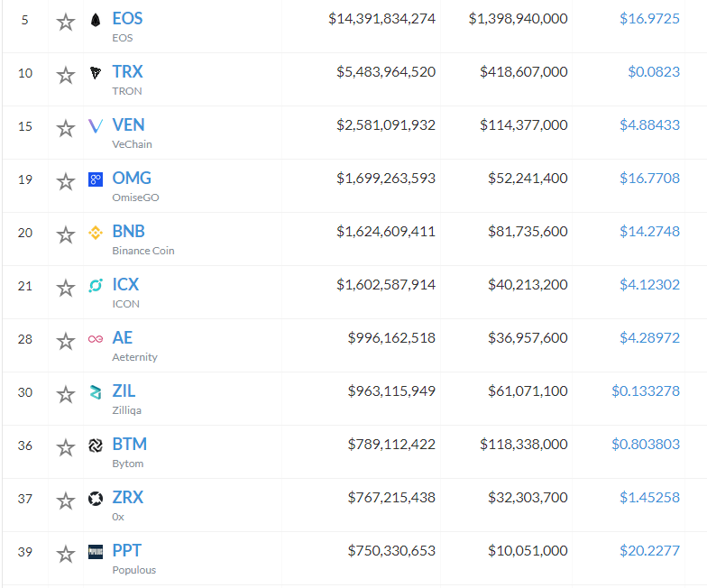707x588 pixels.
Task: Select BNB volume $81,735,600
Action: pyautogui.click(x=528, y=231)
